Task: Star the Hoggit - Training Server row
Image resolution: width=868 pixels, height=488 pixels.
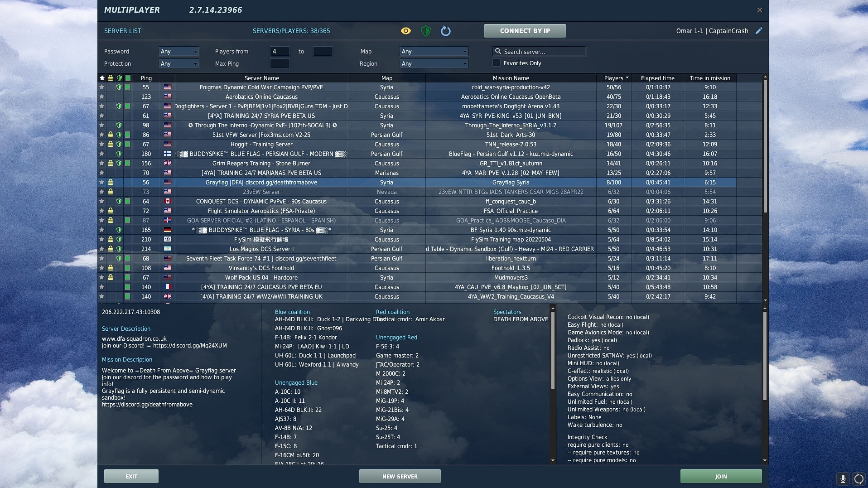Action: coord(102,144)
